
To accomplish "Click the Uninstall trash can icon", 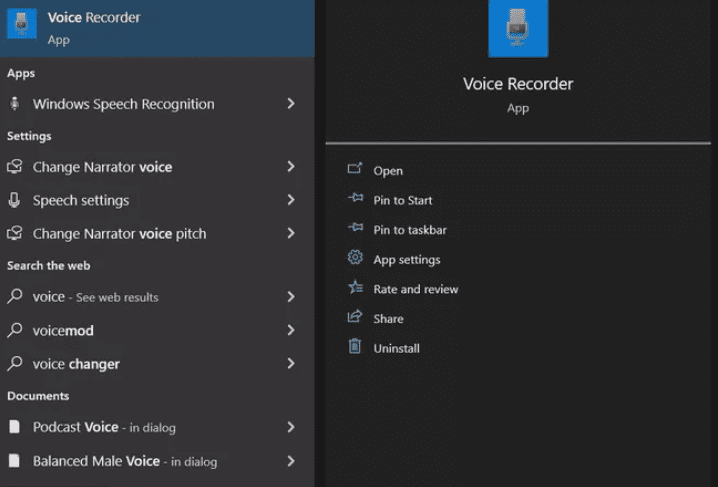I will pos(355,347).
